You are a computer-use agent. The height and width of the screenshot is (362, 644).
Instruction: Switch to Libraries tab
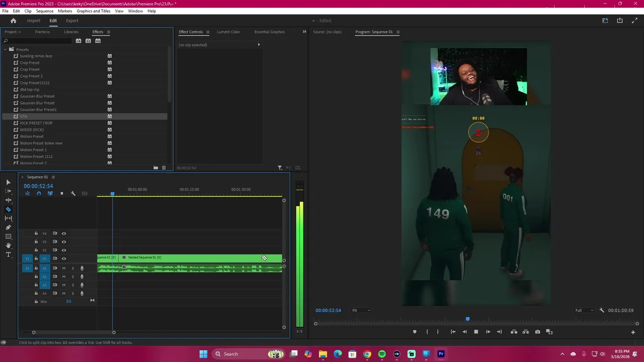71,32
